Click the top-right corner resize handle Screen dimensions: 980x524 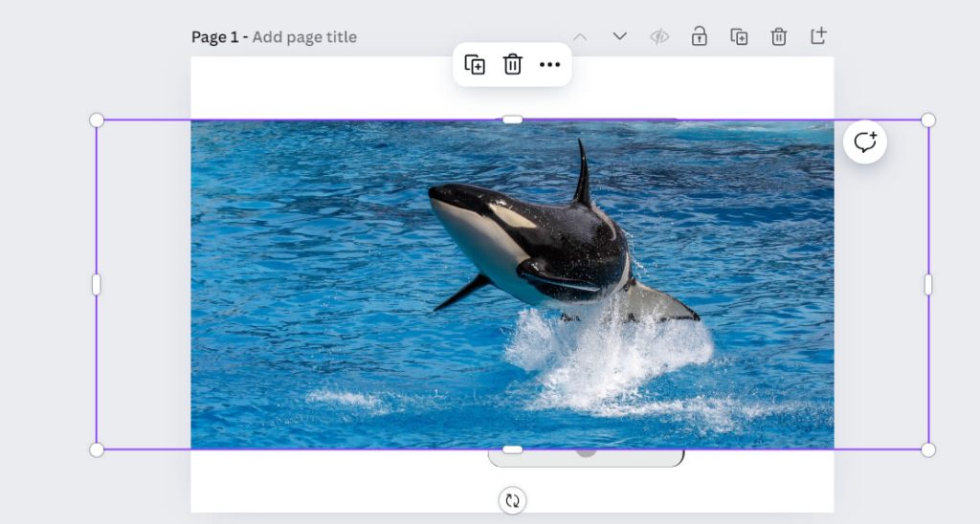pyautogui.click(x=927, y=120)
